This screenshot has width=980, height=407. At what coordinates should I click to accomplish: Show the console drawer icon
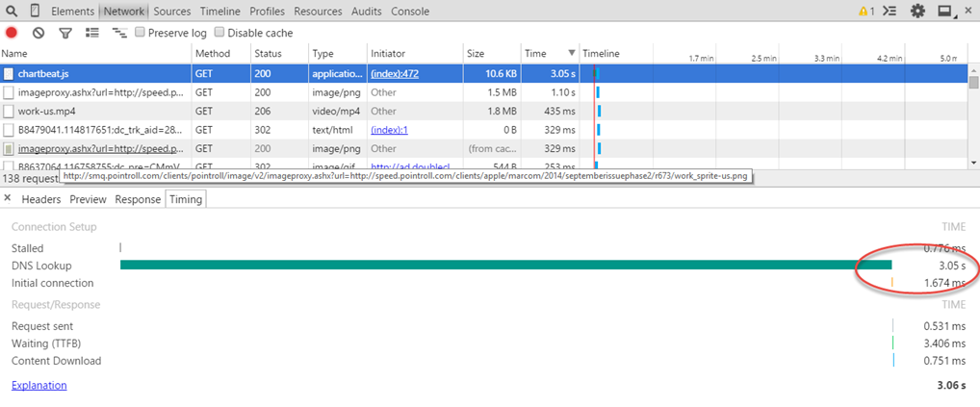click(x=890, y=12)
